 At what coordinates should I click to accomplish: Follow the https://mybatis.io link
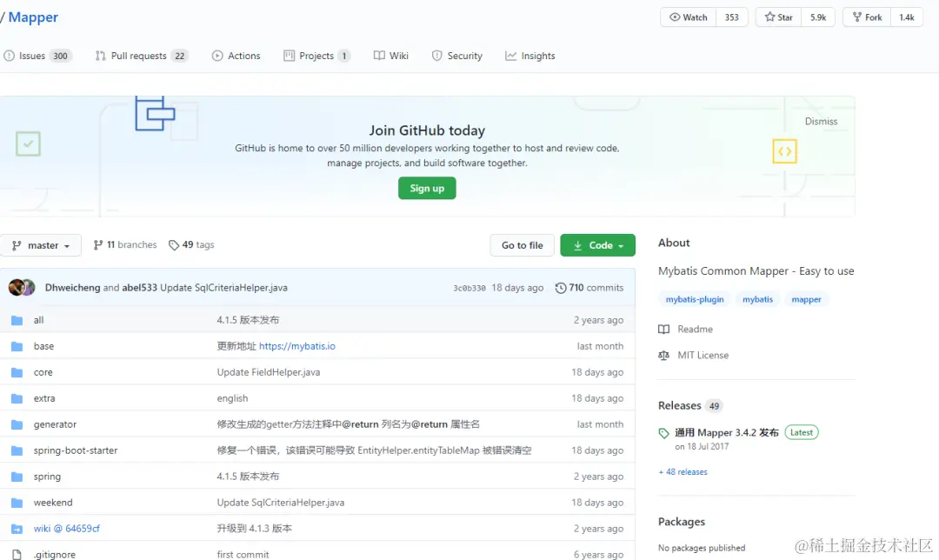point(297,346)
